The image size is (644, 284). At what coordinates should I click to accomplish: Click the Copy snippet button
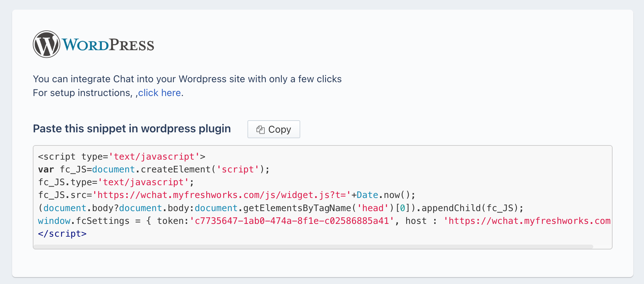click(x=274, y=129)
